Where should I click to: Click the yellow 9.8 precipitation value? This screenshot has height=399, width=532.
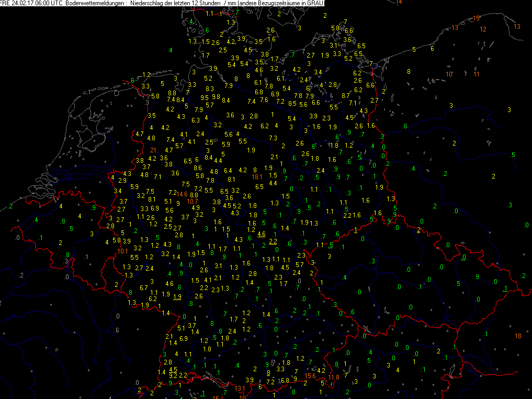(x=216, y=96)
